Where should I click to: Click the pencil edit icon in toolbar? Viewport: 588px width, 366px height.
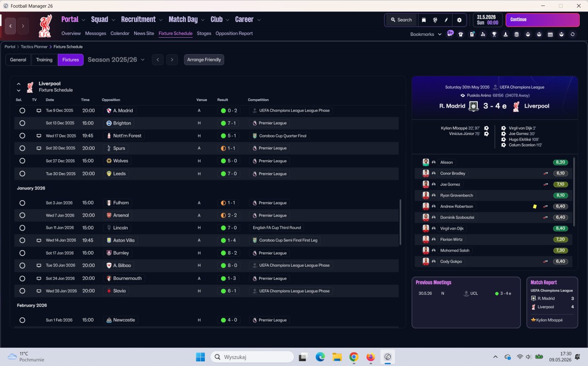pyautogui.click(x=446, y=20)
